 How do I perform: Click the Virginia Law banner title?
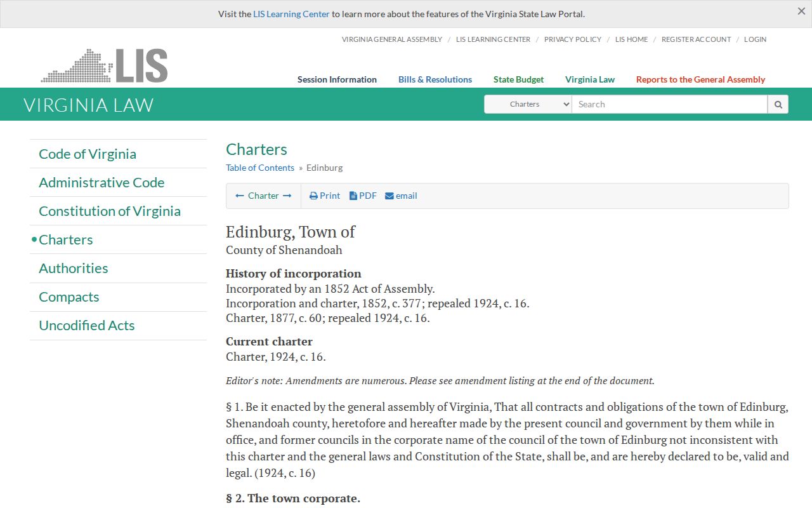click(x=89, y=105)
